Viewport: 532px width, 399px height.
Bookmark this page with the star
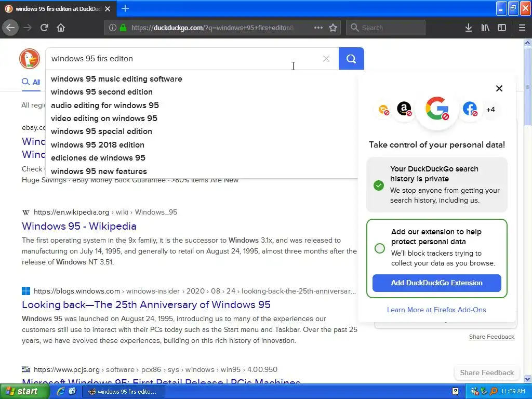[x=333, y=28]
